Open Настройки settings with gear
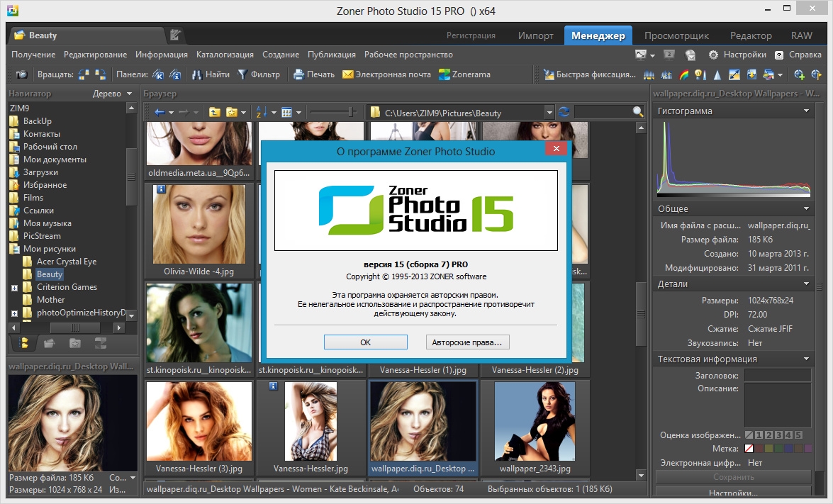Viewport: 833px width, 504px height. click(x=737, y=55)
